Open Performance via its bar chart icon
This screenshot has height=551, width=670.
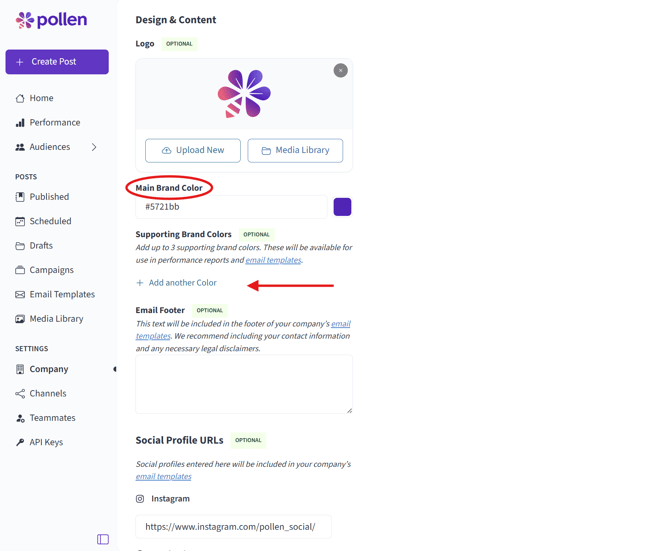pyautogui.click(x=20, y=123)
